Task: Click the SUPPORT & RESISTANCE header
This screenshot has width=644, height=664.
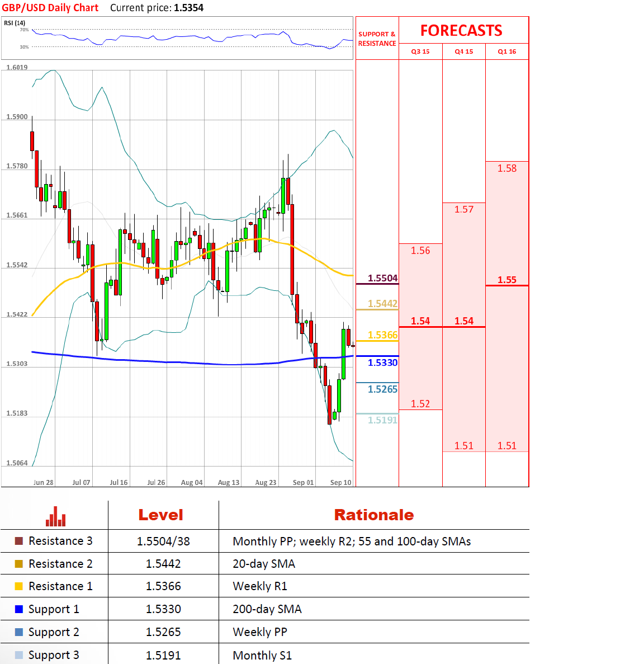Action: click(x=377, y=39)
